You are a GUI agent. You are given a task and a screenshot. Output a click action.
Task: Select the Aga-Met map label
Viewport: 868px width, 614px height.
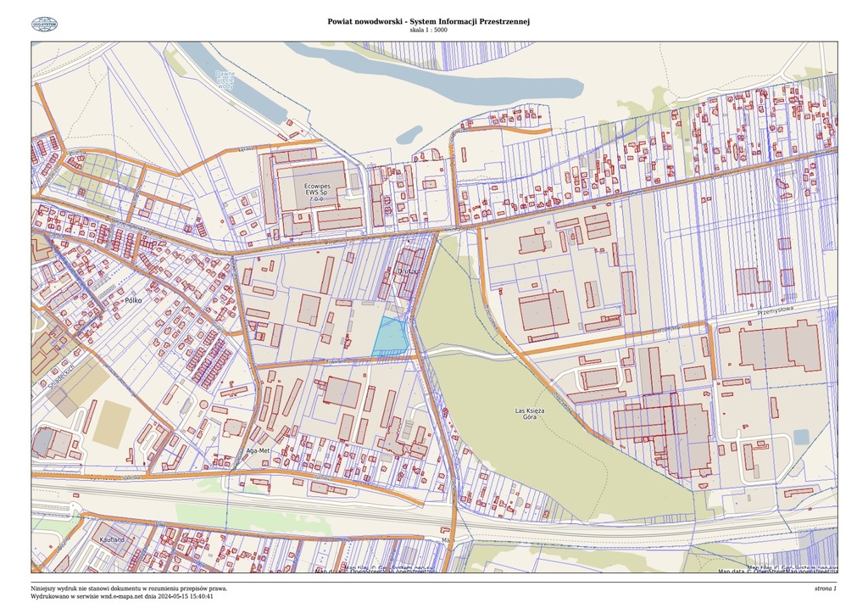pyautogui.click(x=257, y=451)
